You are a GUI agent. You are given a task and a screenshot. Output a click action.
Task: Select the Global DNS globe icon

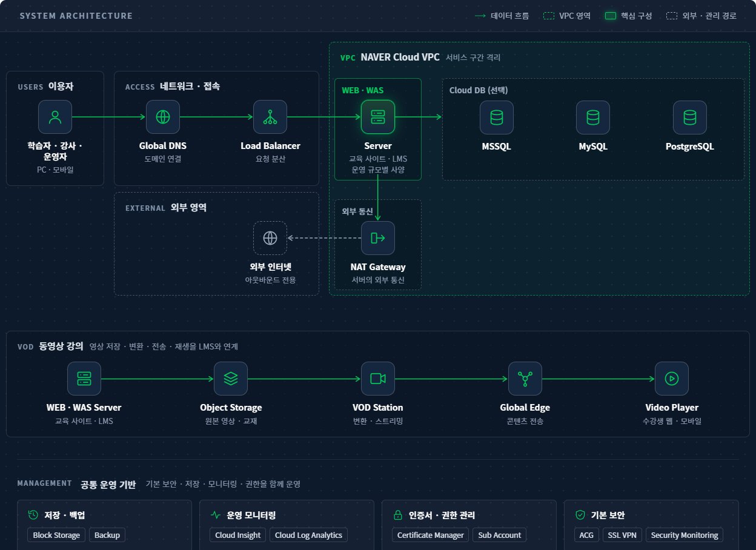[x=163, y=117]
